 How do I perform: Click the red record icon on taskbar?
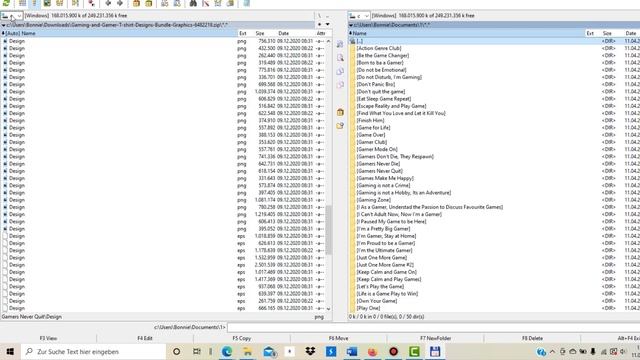click(393, 351)
